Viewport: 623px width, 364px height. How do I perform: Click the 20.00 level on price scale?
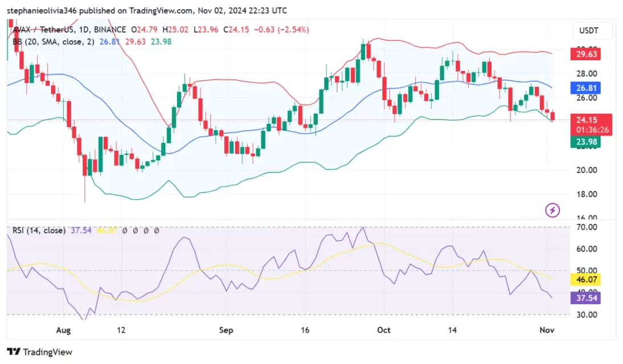[x=586, y=170]
